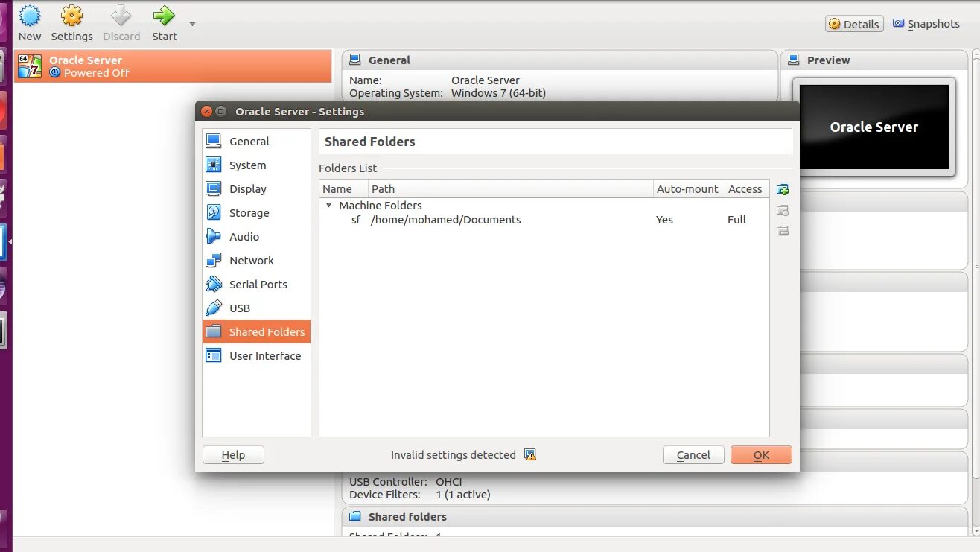
Task: Click the User Interface window icon
Action: 214,355
